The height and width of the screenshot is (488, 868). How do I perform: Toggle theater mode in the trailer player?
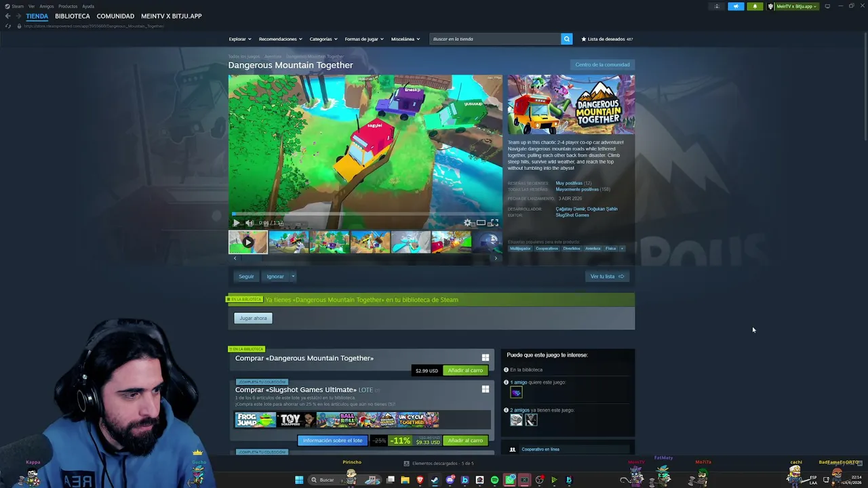(481, 223)
